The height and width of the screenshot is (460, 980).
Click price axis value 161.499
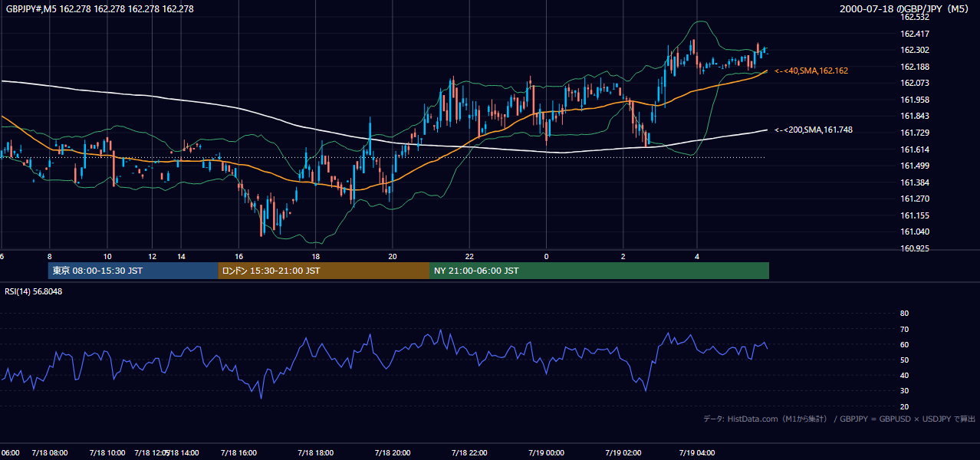914,166
